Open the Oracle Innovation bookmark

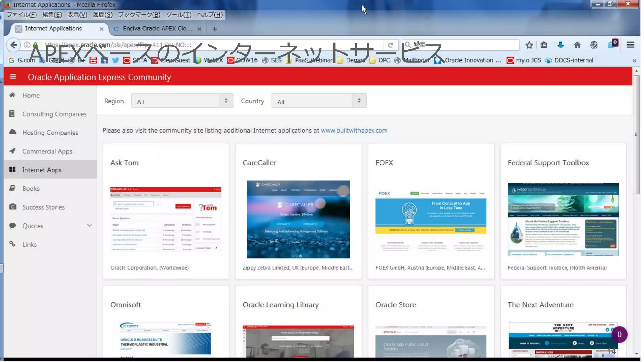[467, 60]
